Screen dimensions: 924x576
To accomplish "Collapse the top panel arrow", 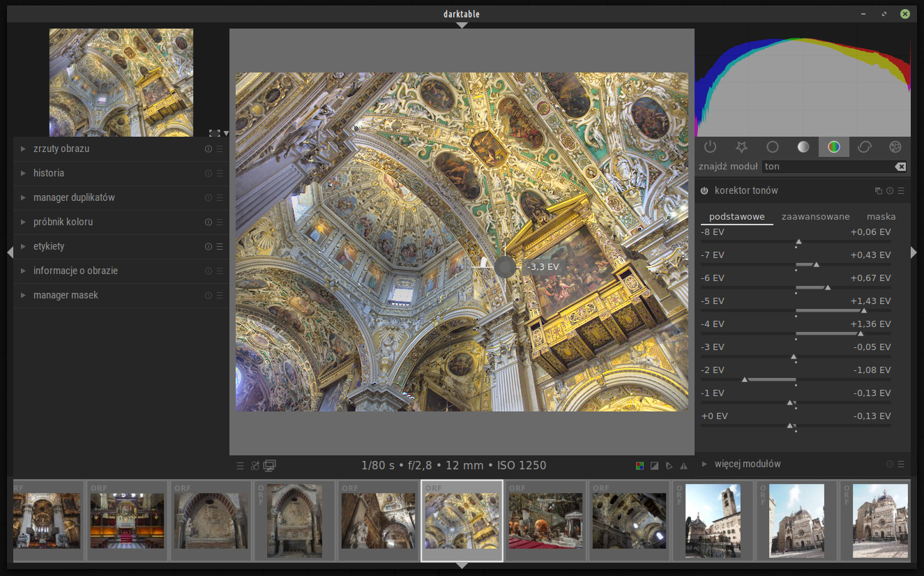I will (462, 25).
